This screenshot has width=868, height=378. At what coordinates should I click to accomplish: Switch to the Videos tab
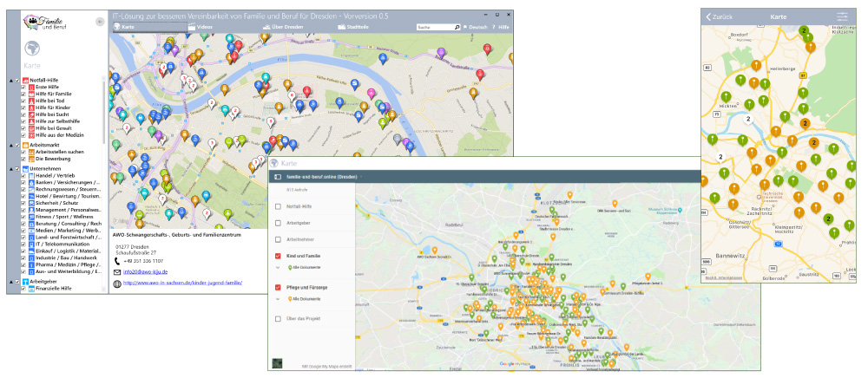click(199, 28)
